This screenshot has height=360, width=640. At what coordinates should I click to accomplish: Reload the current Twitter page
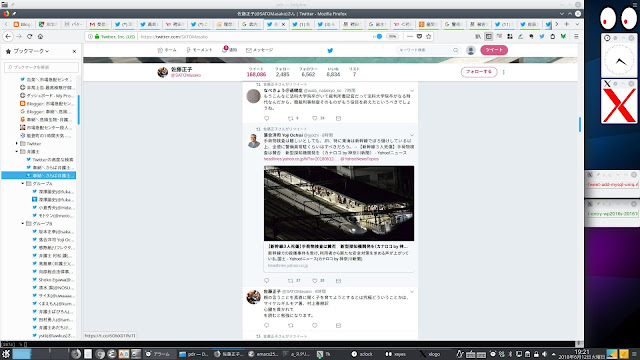(29, 36)
